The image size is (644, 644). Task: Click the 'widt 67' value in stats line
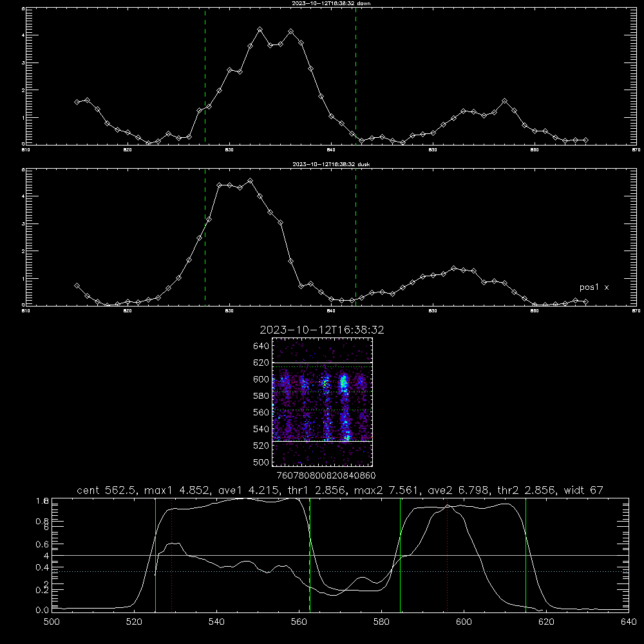pos(583,490)
